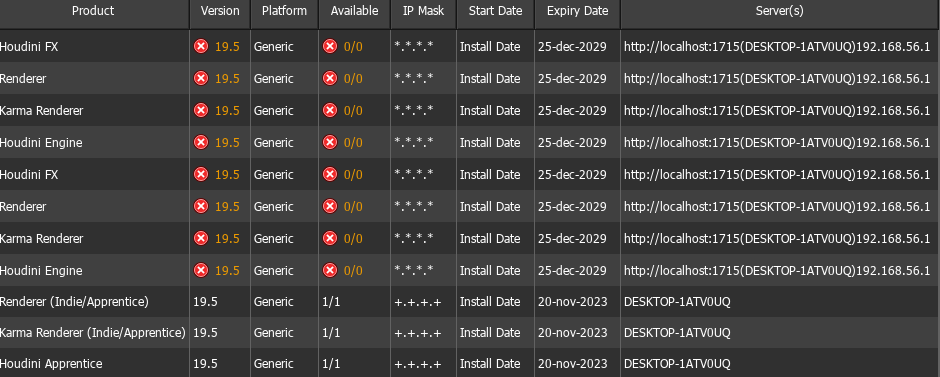Screen dimensions: 940x377
Task: Click the availability error icon in the second Renderer row
Action: 330,206
